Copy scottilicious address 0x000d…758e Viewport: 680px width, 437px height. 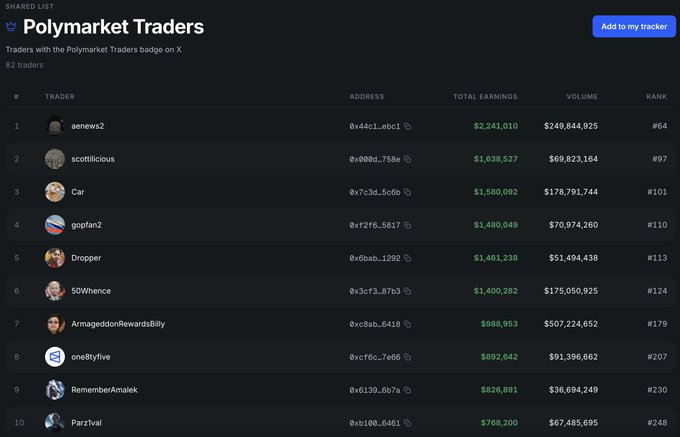coord(408,159)
